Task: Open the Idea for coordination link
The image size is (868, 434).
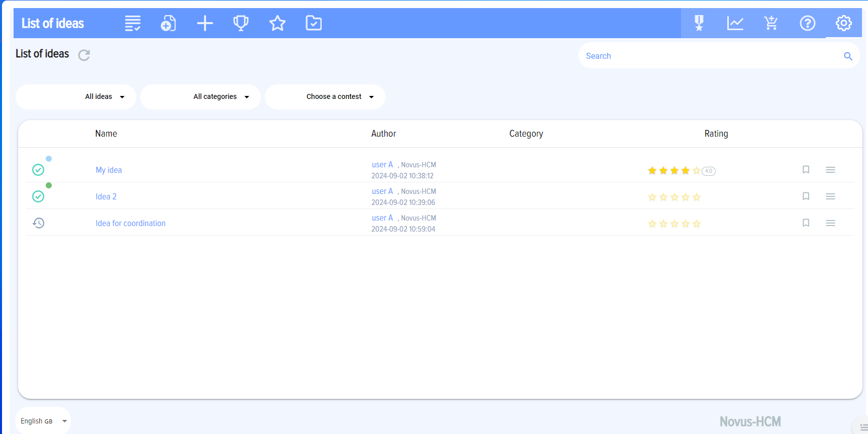Action: click(131, 224)
